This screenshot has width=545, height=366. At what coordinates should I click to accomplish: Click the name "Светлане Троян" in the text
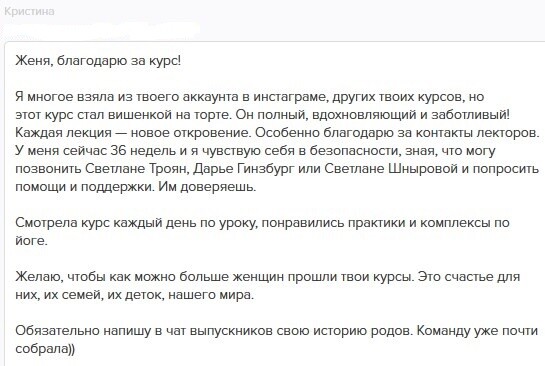click(x=137, y=169)
